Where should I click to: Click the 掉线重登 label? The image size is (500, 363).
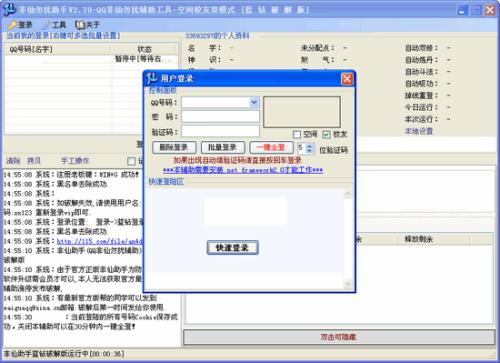tap(421, 96)
